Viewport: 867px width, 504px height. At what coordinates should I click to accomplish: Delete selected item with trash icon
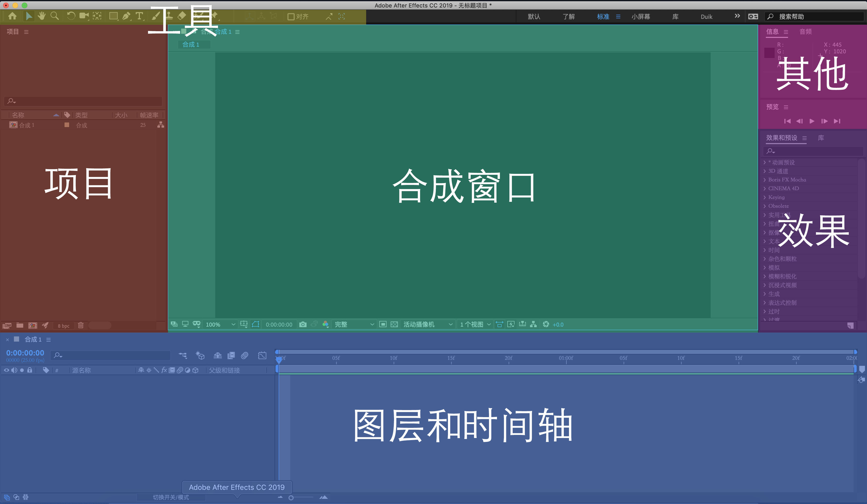click(81, 325)
